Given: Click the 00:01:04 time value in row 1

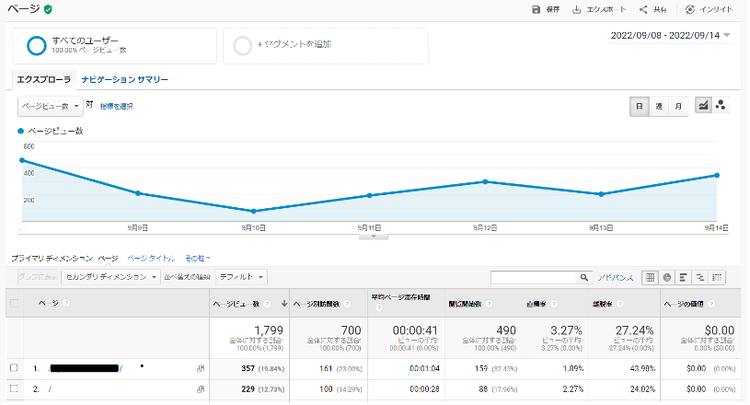Looking at the screenshot, I should tap(424, 369).
